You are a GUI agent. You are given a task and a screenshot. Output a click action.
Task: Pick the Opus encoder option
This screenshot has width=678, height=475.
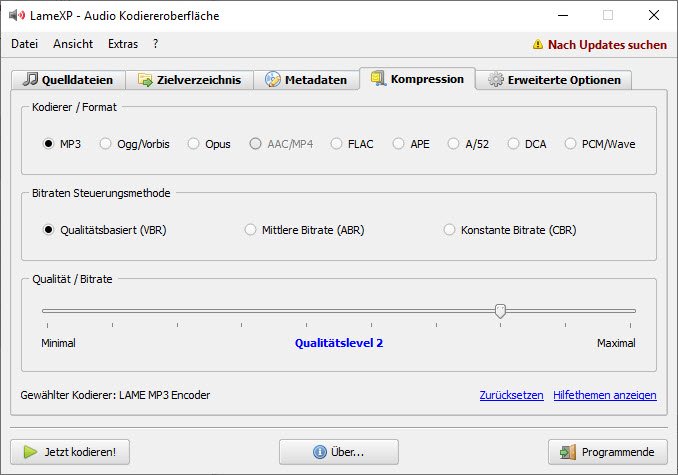coord(194,144)
